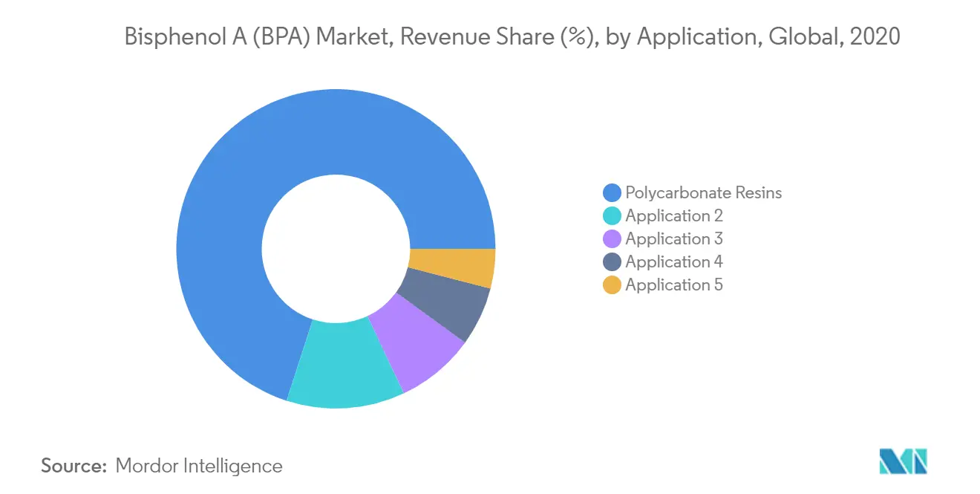This screenshot has height=494, width=980.
Task: Select the Application 5 legend label
Action: click(x=674, y=285)
